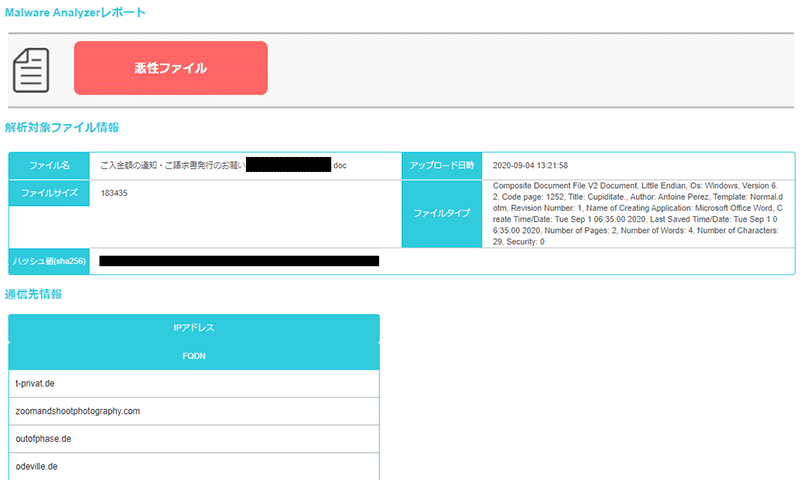Select the 通信先情報 section heading

[33, 294]
